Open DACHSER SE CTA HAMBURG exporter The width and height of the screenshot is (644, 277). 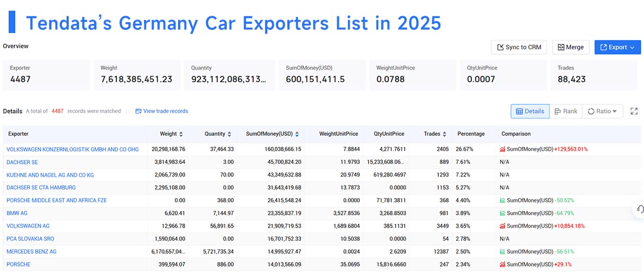(41, 188)
